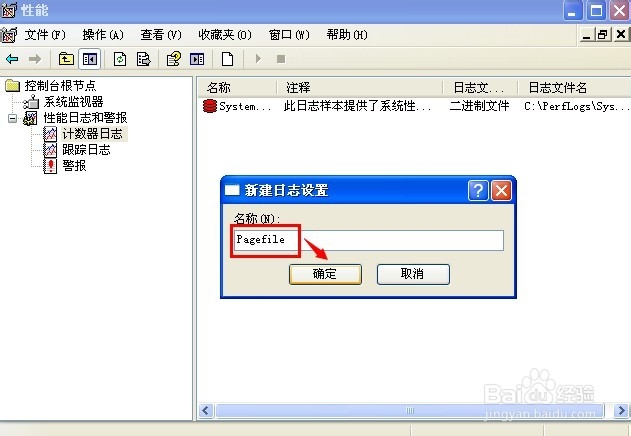Collapse the 性能日志和警报 tree node
This screenshot has width=631, height=436.
click(x=12, y=118)
